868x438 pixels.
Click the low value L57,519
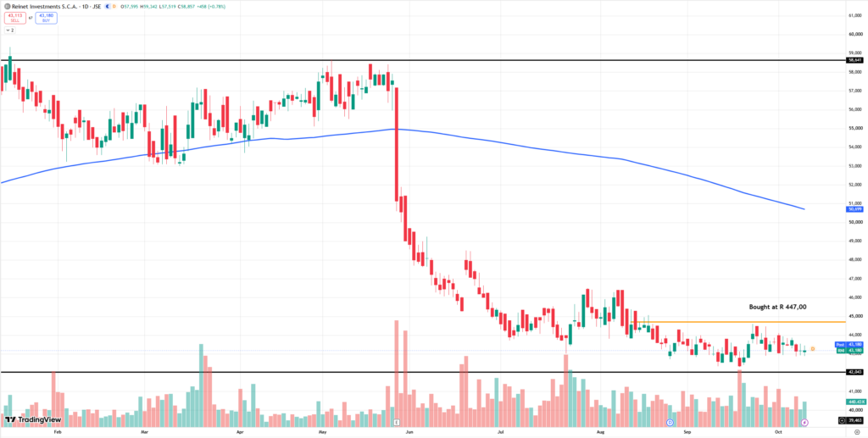pos(168,7)
